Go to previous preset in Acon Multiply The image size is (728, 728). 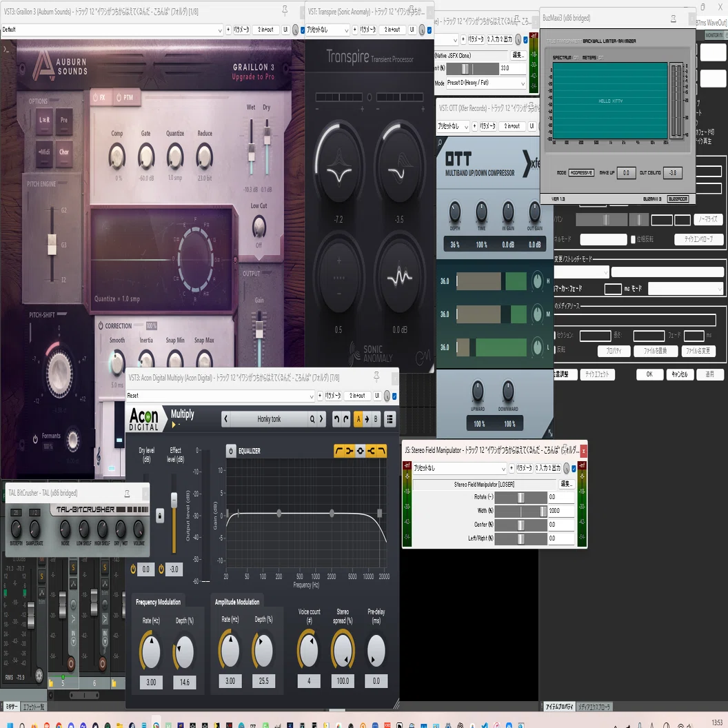coord(226,419)
